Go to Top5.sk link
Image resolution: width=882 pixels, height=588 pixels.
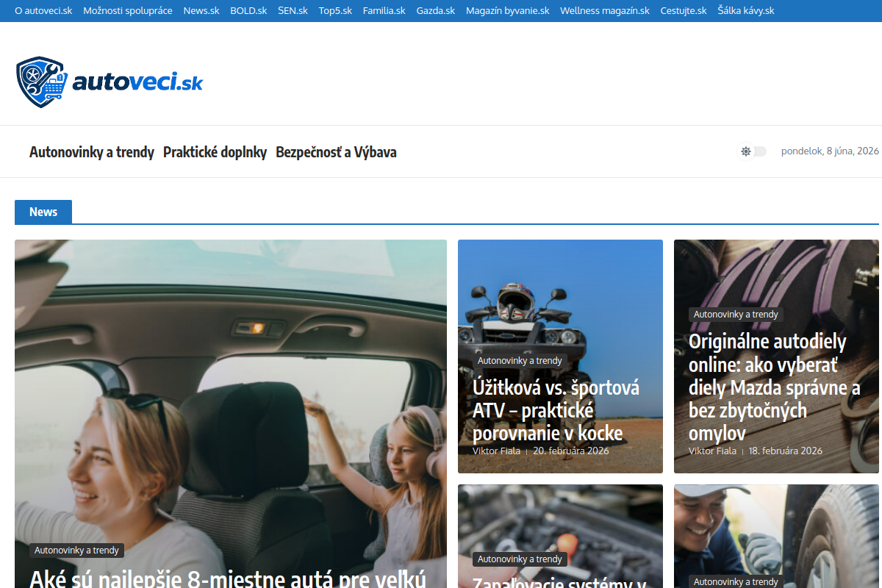click(x=335, y=11)
